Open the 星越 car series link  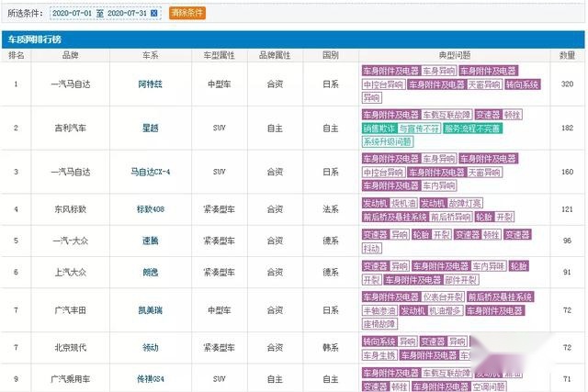(151, 129)
